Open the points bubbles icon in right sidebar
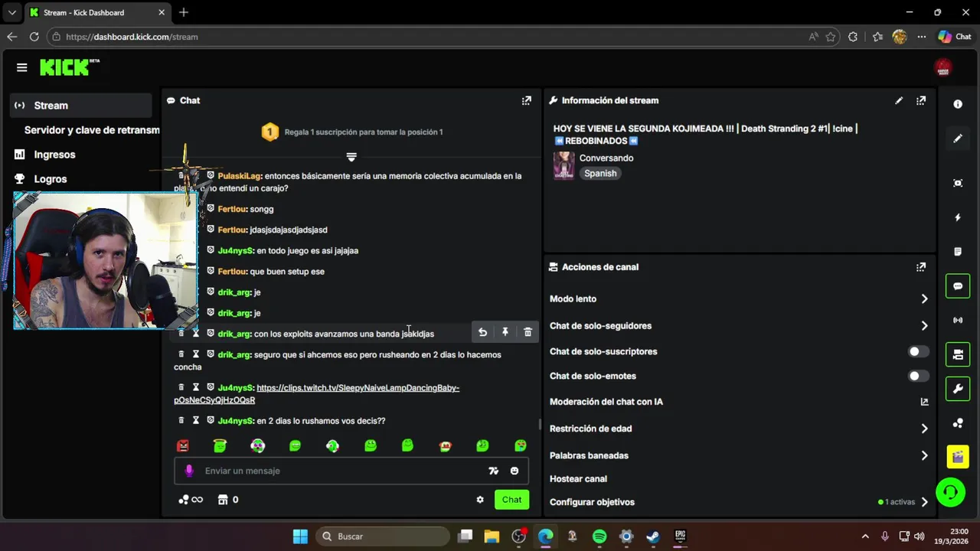Viewport: 980px width, 551px height. tap(958, 423)
